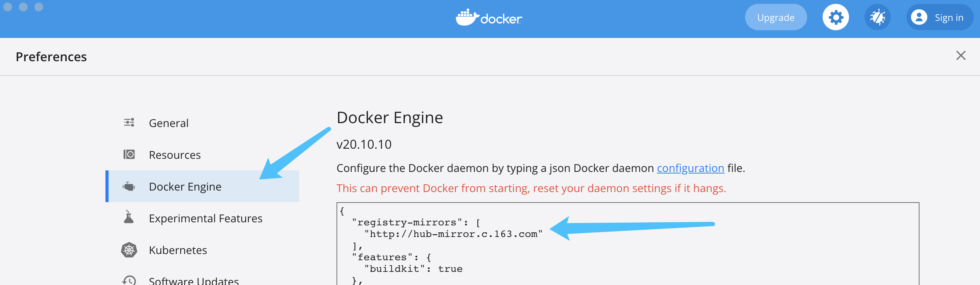Click the Software Updates clock icon
Screen dimensions: 980x285
pyautogui.click(x=129, y=280)
